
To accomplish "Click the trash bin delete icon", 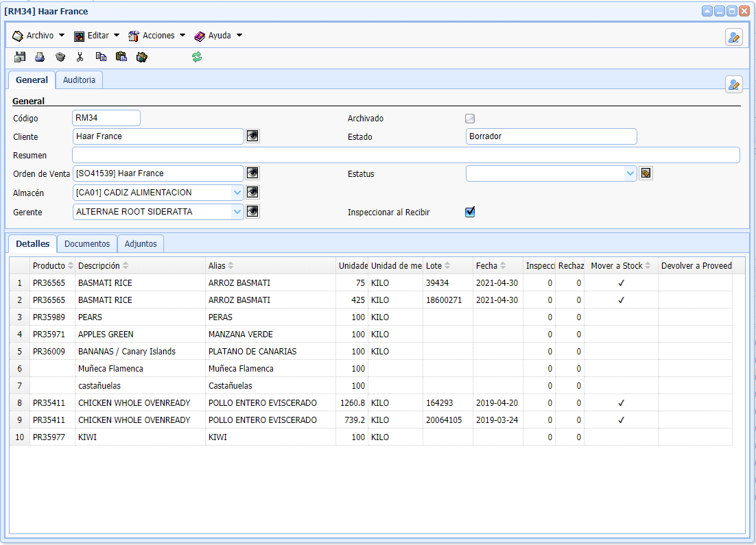I will coord(60,57).
